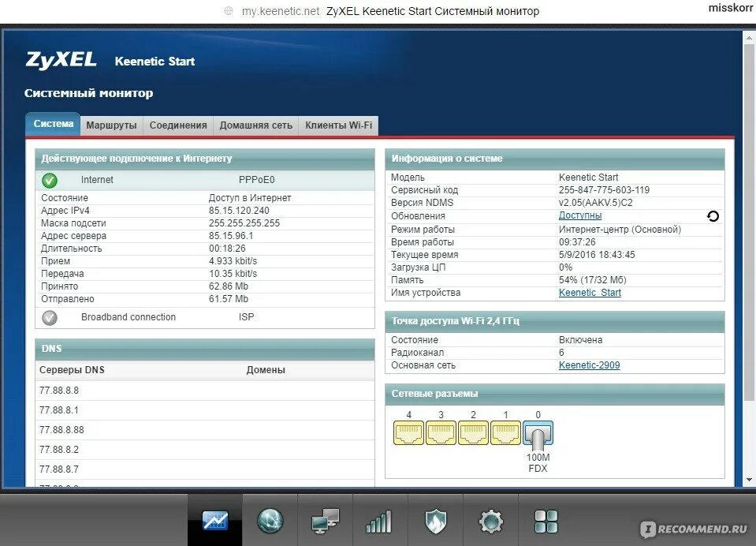
Task: Click gray check icon beside Broadband connection
Action: click(x=49, y=317)
